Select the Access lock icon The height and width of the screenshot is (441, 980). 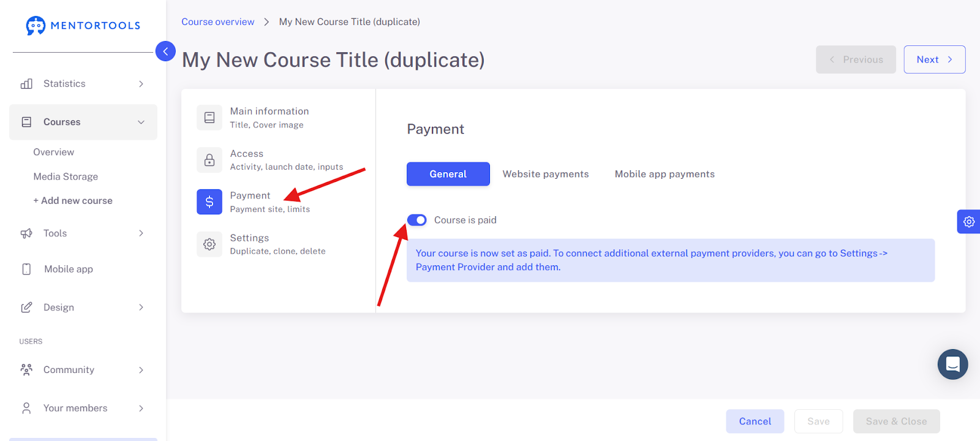tap(209, 160)
